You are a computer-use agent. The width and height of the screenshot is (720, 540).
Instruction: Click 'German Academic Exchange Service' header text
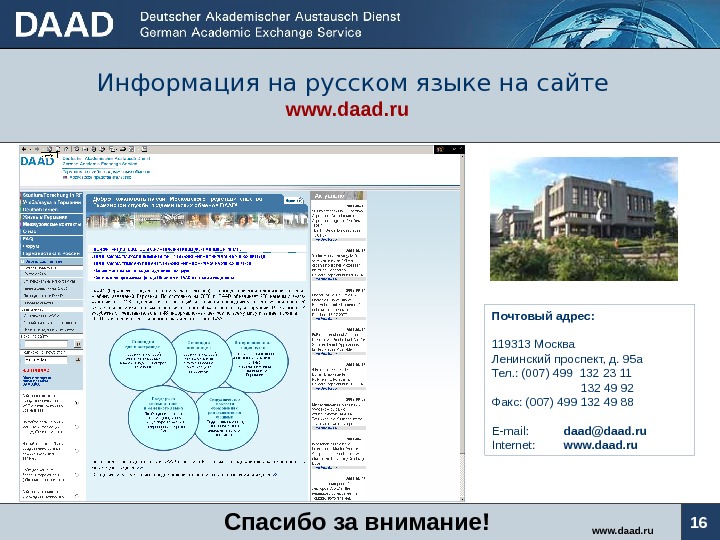coord(250,33)
